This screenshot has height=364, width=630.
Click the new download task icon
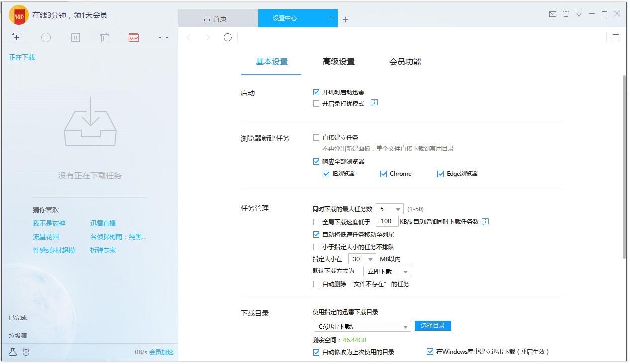[16, 37]
